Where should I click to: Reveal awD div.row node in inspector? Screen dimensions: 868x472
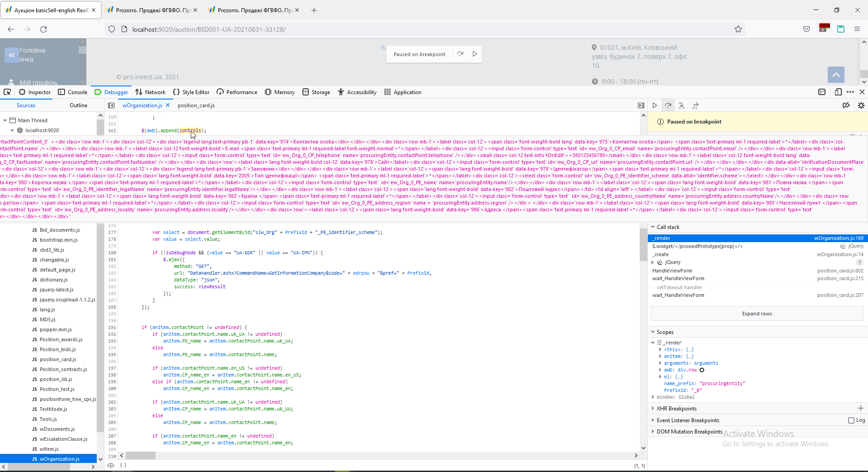click(702, 370)
